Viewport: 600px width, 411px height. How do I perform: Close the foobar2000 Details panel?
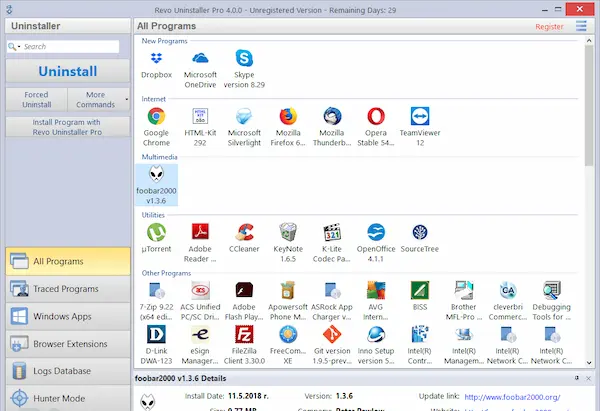(x=589, y=378)
